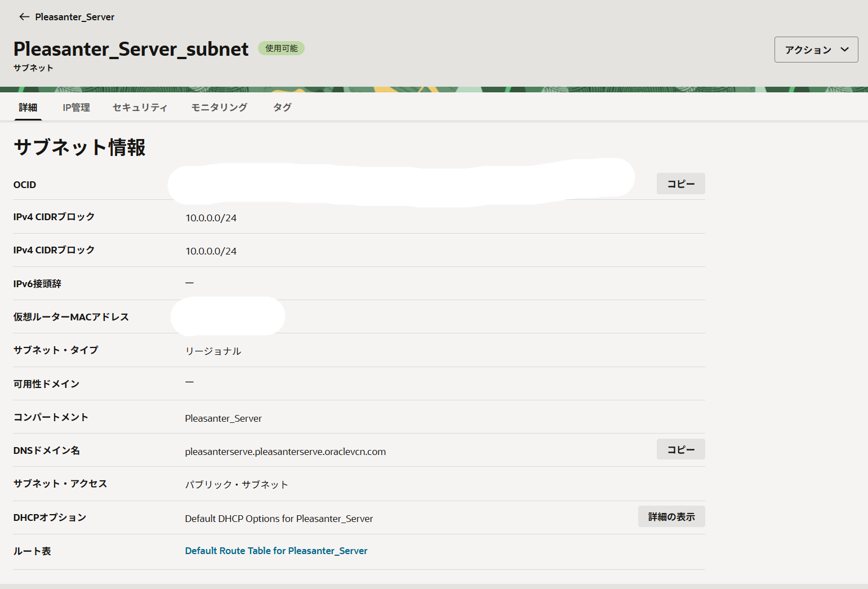Click the サブネット・アクセス label

click(60, 484)
